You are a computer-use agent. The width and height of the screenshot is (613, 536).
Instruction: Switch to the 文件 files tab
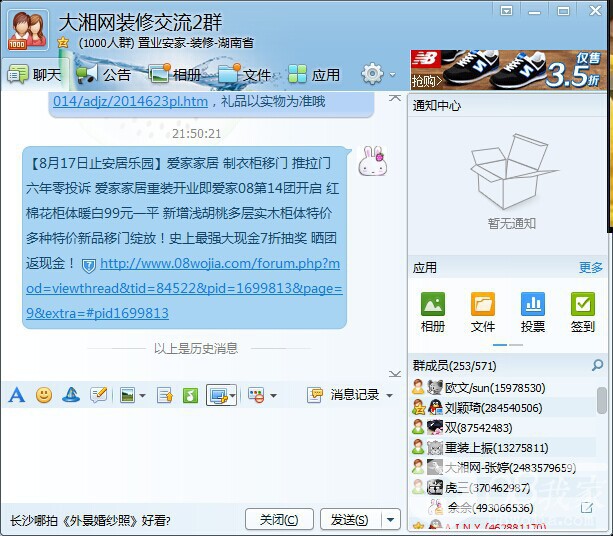click(245, 75)
